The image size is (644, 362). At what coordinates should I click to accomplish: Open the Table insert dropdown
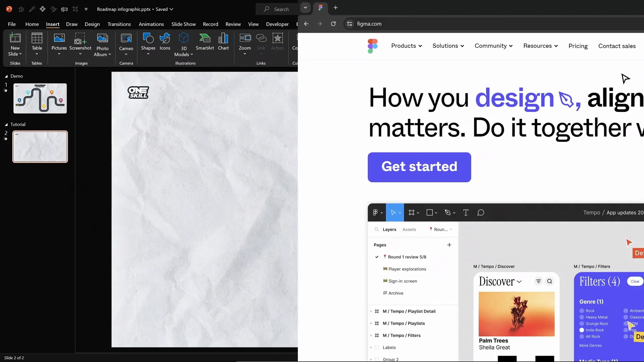tap(37, 45)
